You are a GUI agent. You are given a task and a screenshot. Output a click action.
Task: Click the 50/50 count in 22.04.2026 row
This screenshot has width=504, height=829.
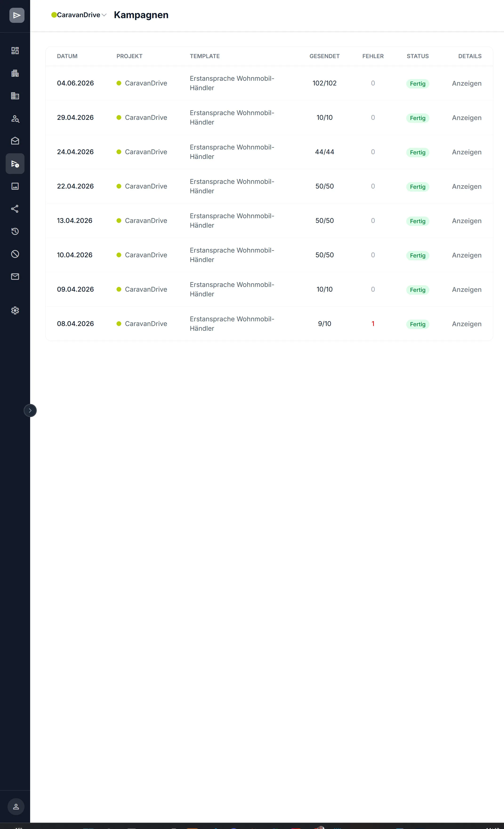(325, 186)
